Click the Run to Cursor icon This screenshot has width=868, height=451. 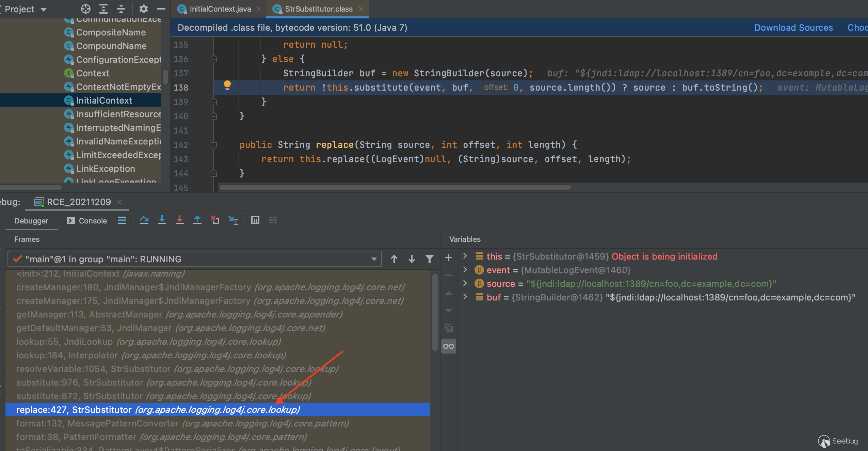point(233,220)
